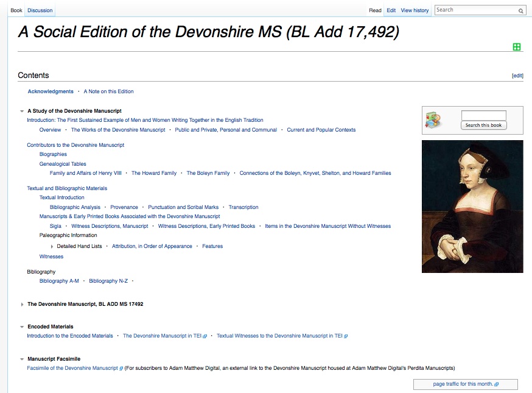Viewport: 532px width, 393px height.
Task: Open Family and Affairs of Henry VIII
Action: tap(85, 173)
